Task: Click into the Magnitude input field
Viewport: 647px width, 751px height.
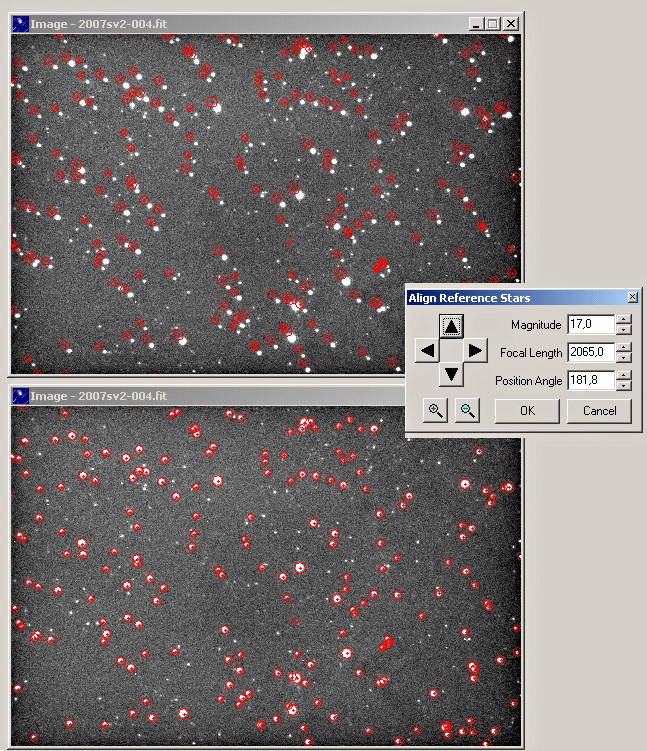Action: (x=590, y=324)
